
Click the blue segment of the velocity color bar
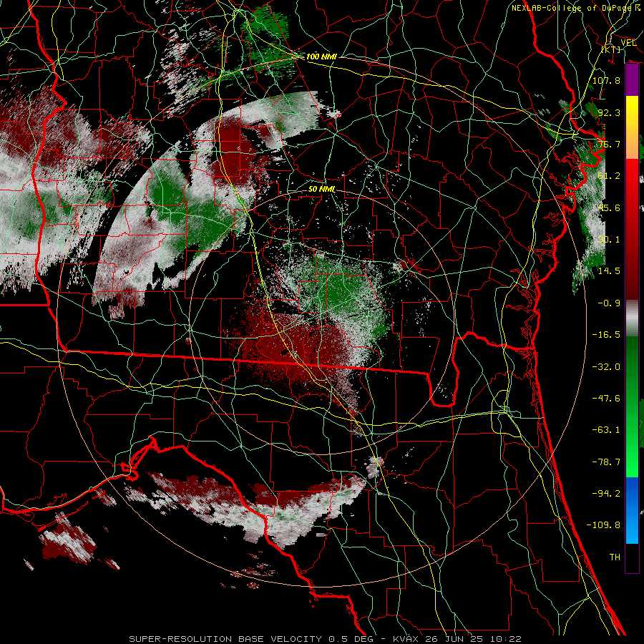(x=632, y=510)
